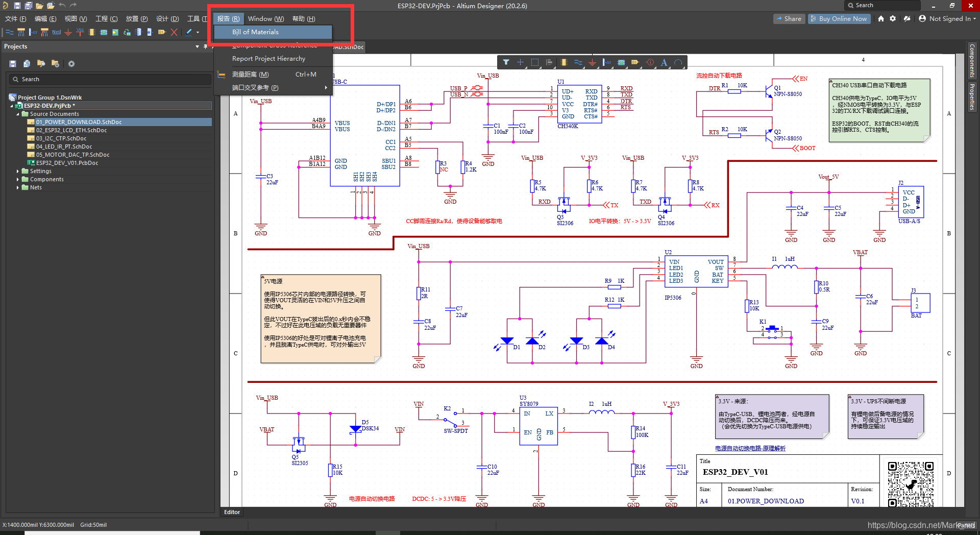980x535 pixels.
Task: Click the red parameter set directive icon in the Active Bar
Action: coord(650,62)
